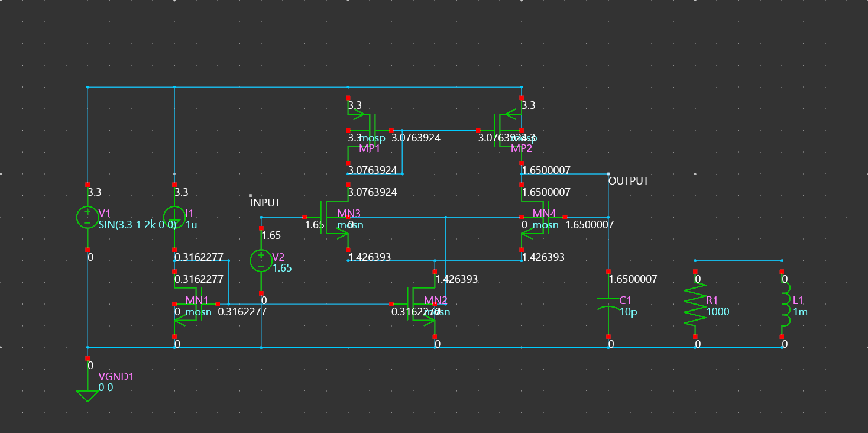
Task: Click the OUTPUT net label
Action: click(629, 181)
